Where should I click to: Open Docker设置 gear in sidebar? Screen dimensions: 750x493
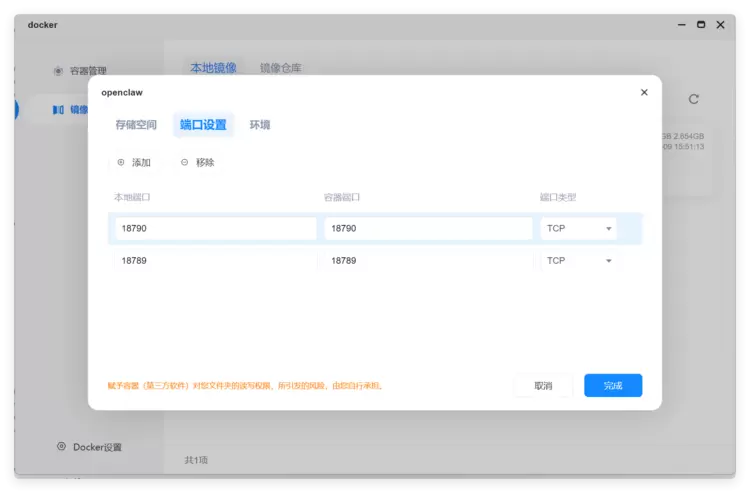coord(61,447)
